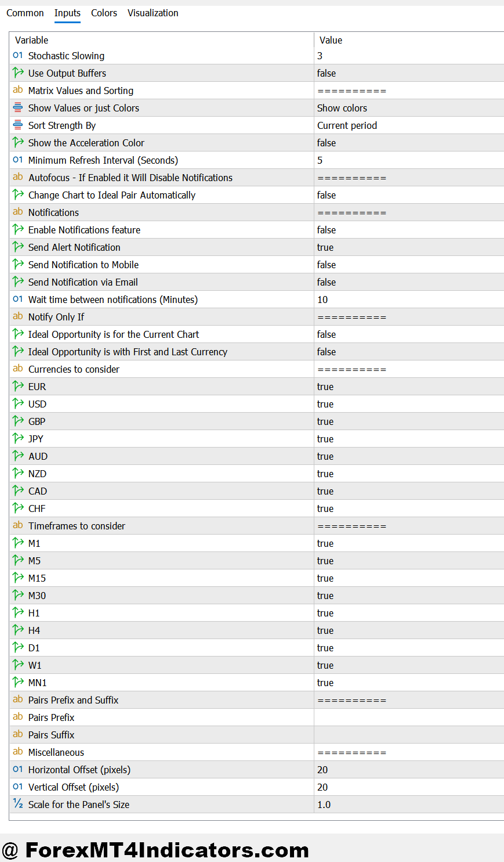Switch to the Colors tab
Image resolution: width=504 pixels, height=862 pixels.
tap(104, 13)
